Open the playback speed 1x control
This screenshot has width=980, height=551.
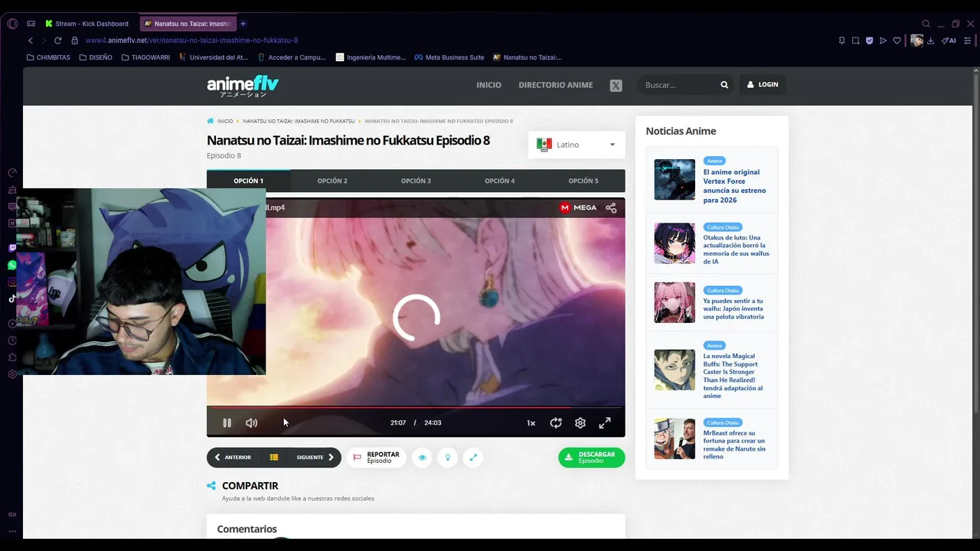coord(531,422)
